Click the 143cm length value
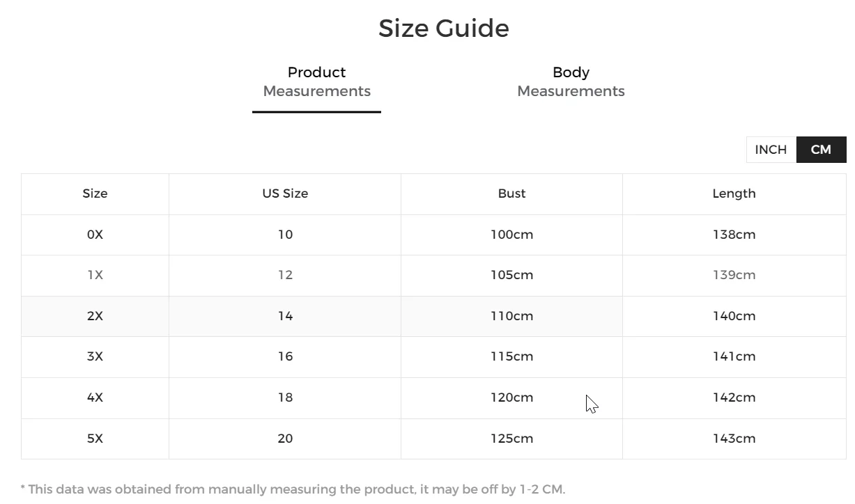This screenshot has height=504, width=855. [734, 439]
